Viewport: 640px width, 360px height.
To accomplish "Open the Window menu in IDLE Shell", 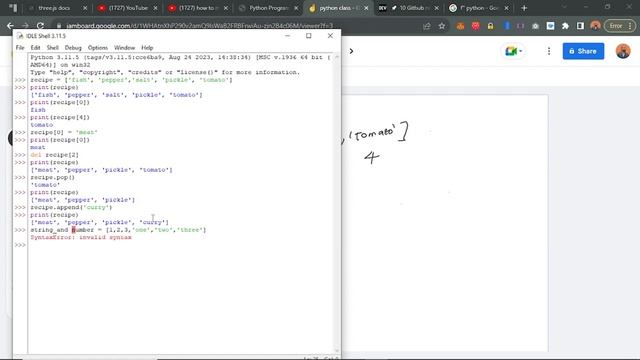I will point(124,48).
